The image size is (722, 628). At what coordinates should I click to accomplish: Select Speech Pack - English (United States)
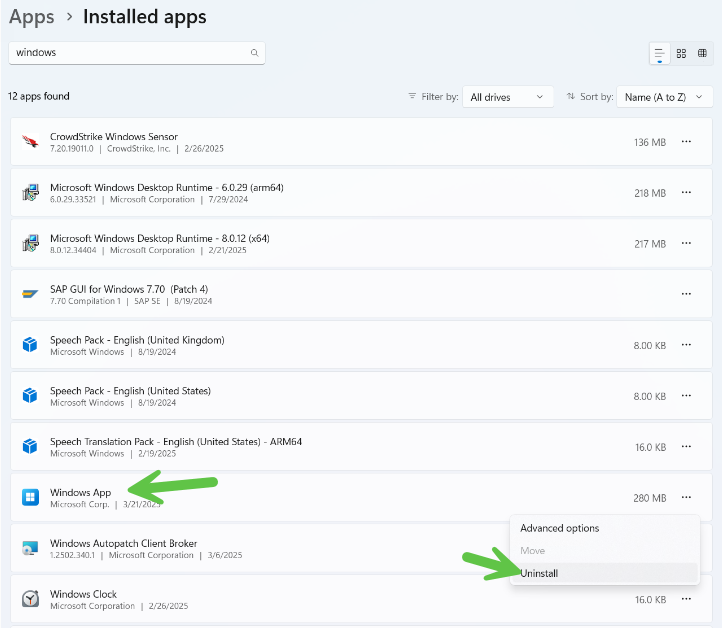[130, 391]
